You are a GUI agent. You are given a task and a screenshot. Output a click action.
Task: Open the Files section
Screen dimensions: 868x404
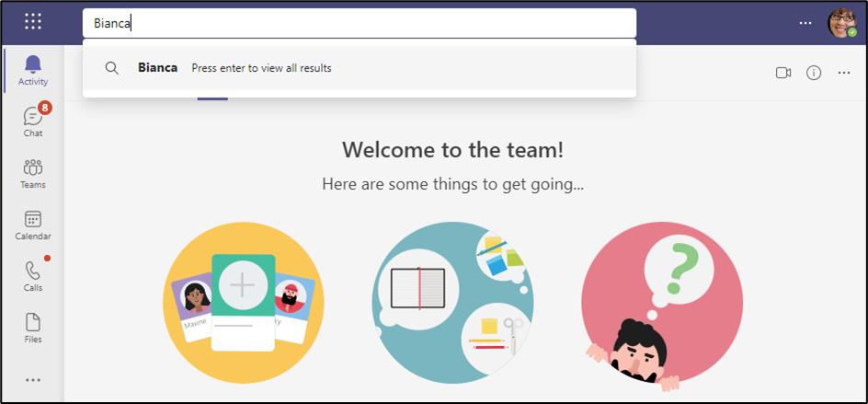(33, 328)
